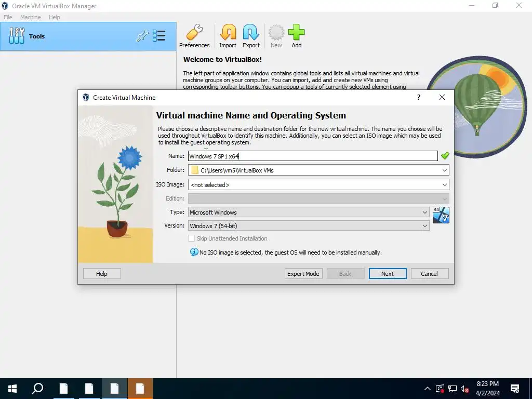Select the Tools item in left panel

tap(88, 36)
